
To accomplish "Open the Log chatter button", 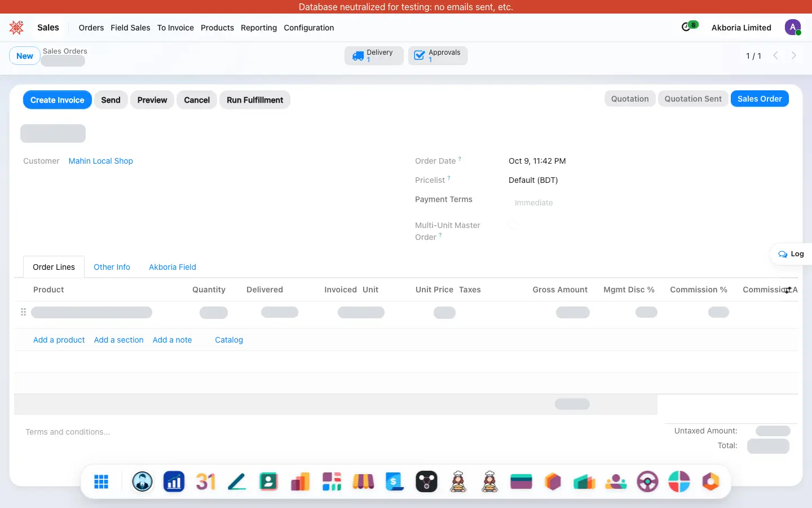I will tap(791, 254).
